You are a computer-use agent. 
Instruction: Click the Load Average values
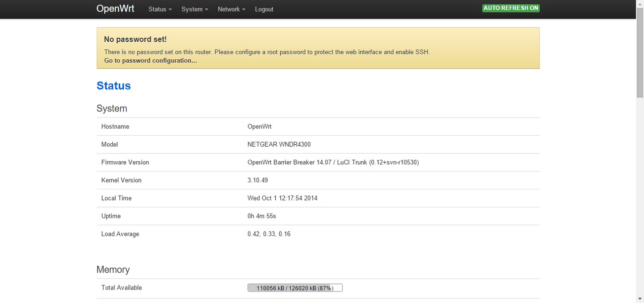coord(269,234)
